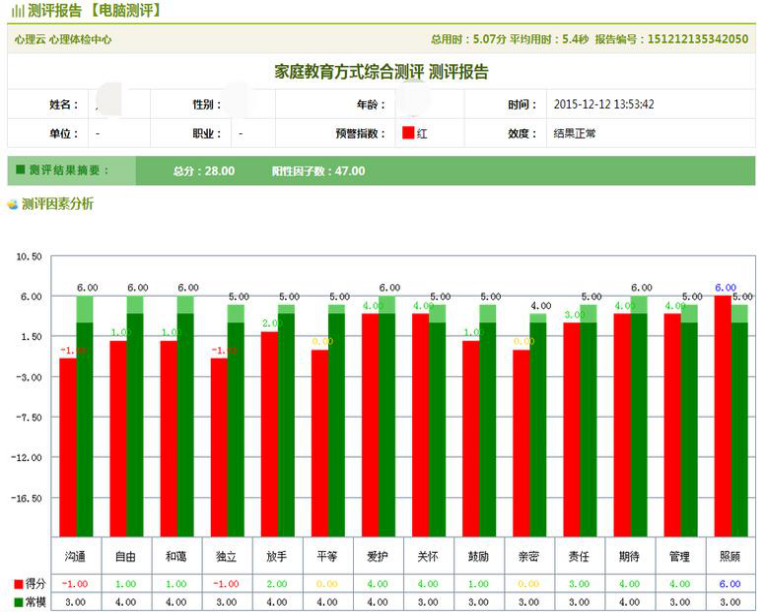Click the 平等 column label
The width and height of the screenshot is (764, 615).
[327, 556]
